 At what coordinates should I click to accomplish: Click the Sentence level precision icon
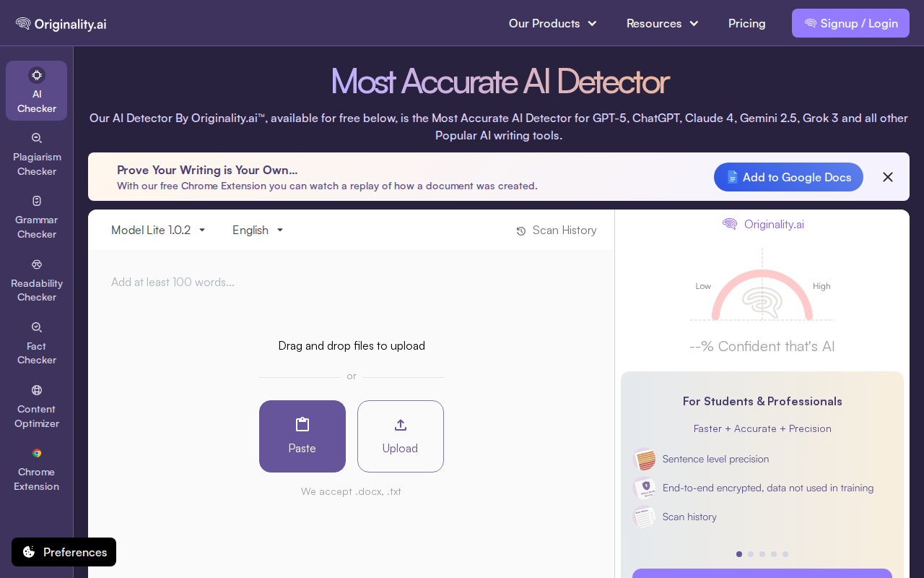(645, 459)
